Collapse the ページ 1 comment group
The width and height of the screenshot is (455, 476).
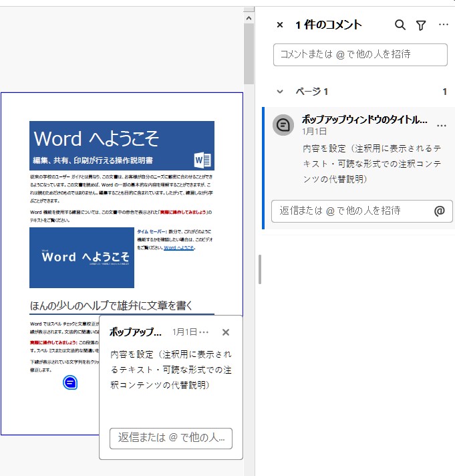point(280,92)
